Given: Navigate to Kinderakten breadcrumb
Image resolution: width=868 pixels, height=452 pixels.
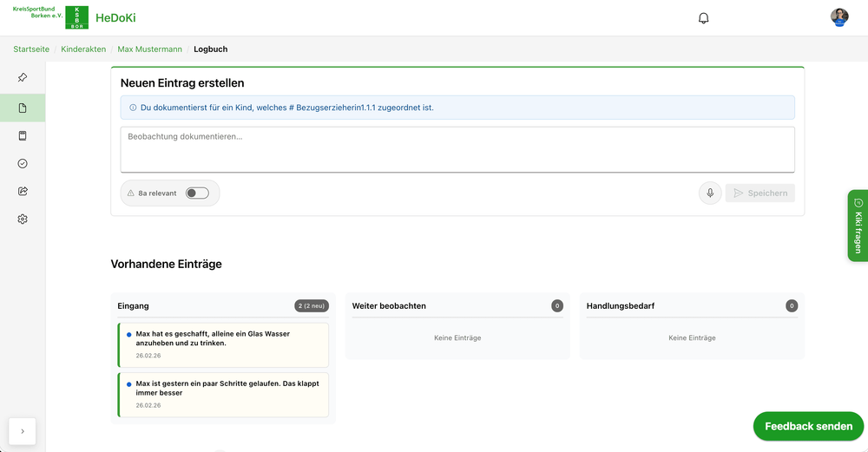Looking at the screenshot, I should coord(85,49).
